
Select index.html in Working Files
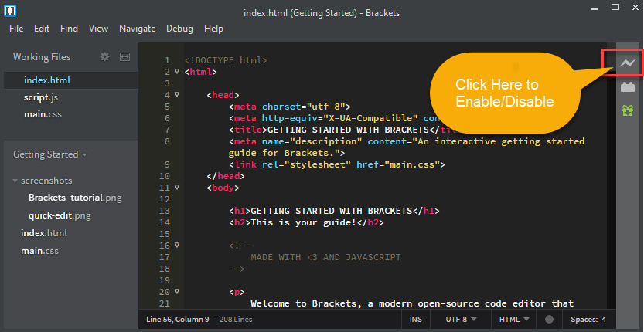click(71, 80)
